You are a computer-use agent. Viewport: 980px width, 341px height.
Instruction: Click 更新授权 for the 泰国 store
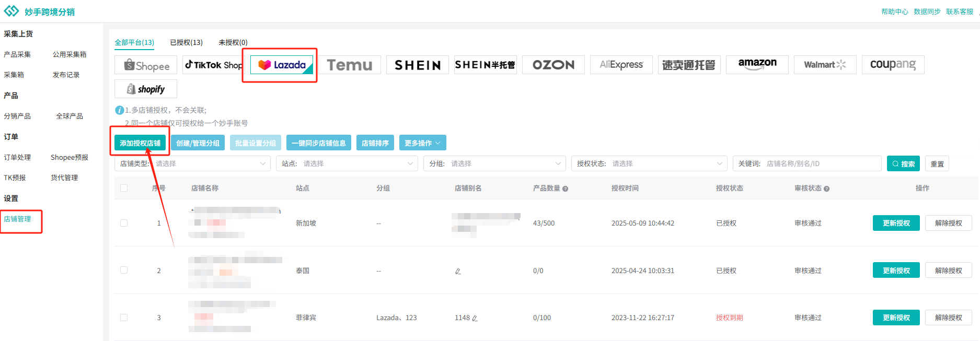click(x=896, y=271)
